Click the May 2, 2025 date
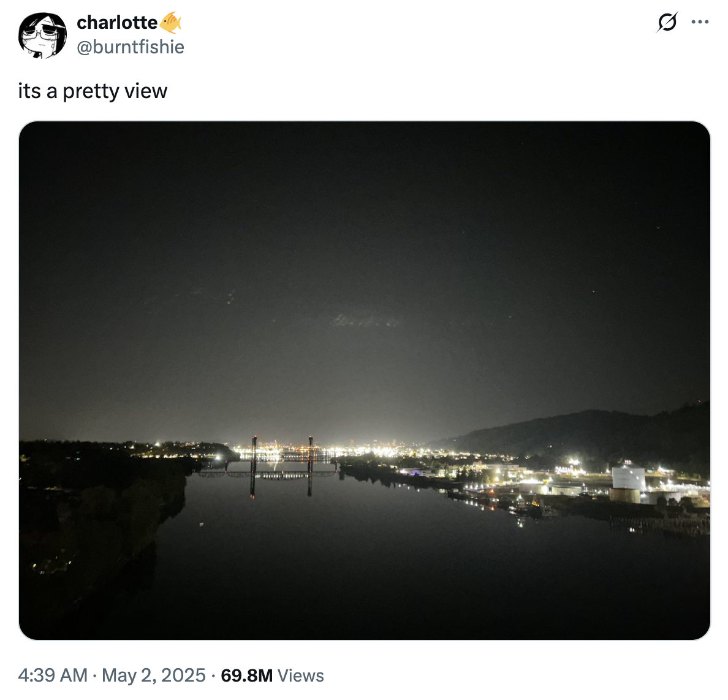728x700 pixels. pyautogui.click(x=153, y=675)
